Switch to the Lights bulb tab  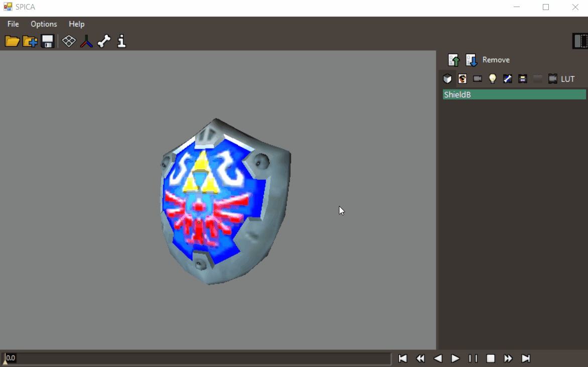tap(493, 79)
